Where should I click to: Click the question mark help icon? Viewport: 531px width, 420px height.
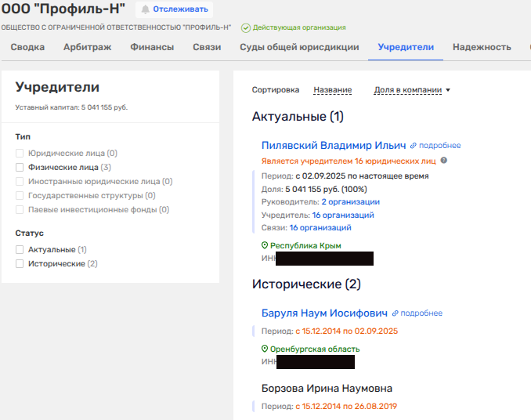444,161
